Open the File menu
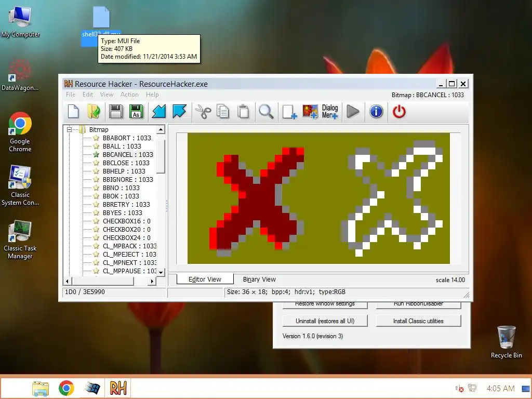 [x=71, y=95]
